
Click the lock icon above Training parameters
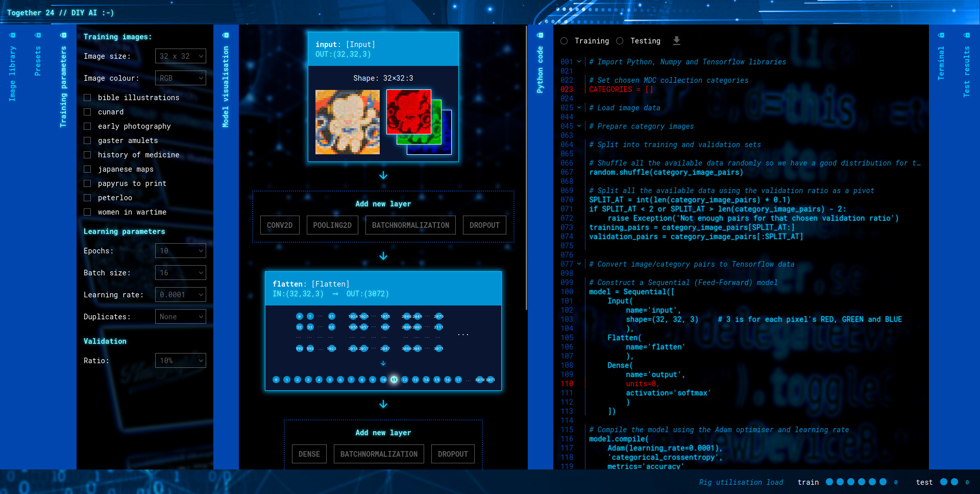click(x=63, y=35)
